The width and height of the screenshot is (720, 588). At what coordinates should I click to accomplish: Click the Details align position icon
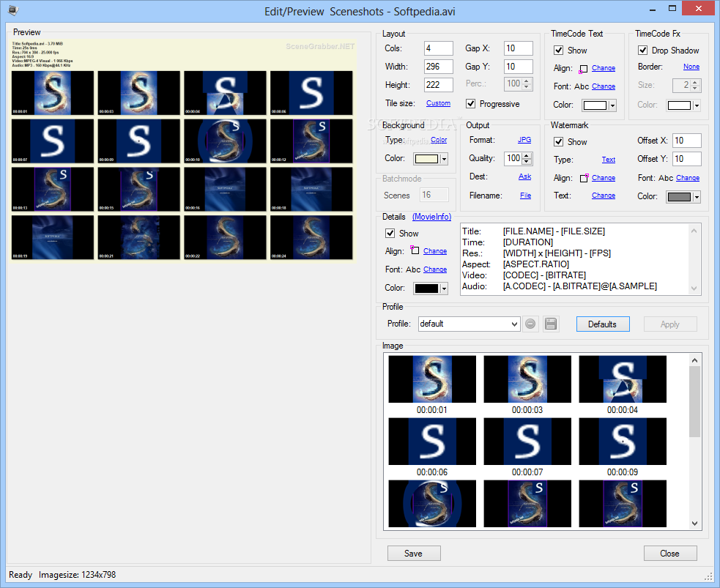(415, 250)
